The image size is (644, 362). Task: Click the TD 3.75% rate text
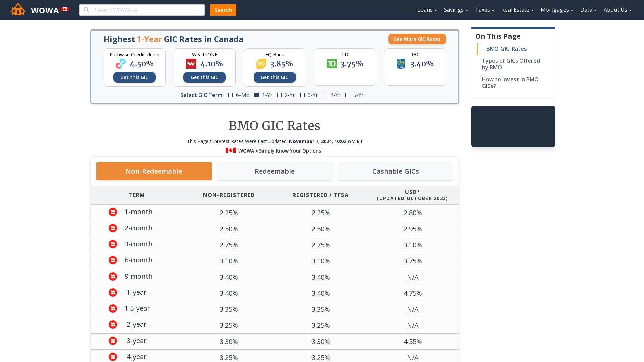click(x=352, y=64)
